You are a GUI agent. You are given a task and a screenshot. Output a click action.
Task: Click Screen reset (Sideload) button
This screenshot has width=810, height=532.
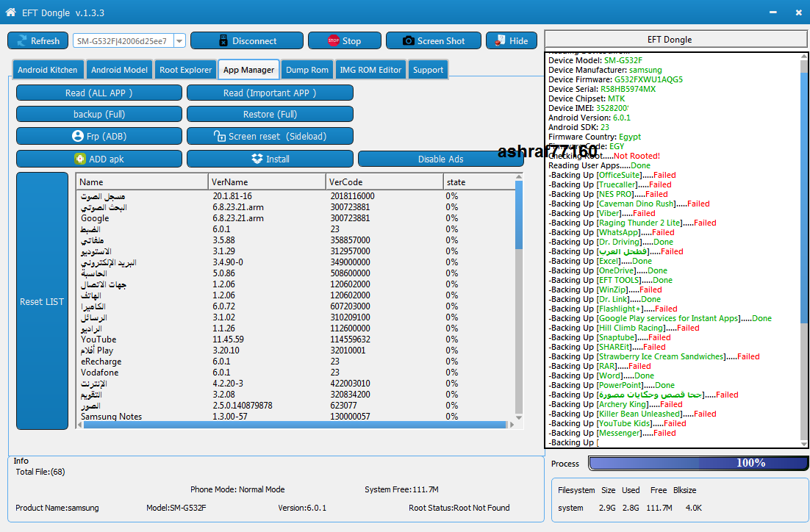(270, 137)
